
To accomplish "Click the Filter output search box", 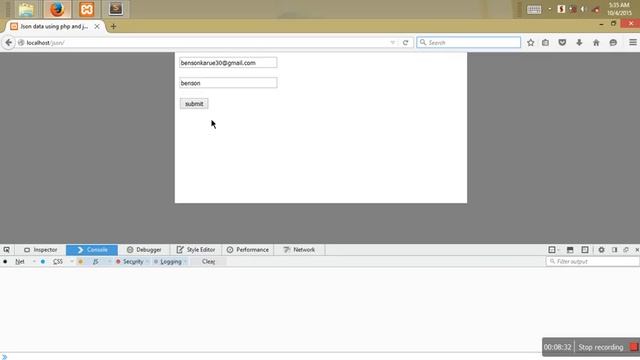I will [592, 262].
